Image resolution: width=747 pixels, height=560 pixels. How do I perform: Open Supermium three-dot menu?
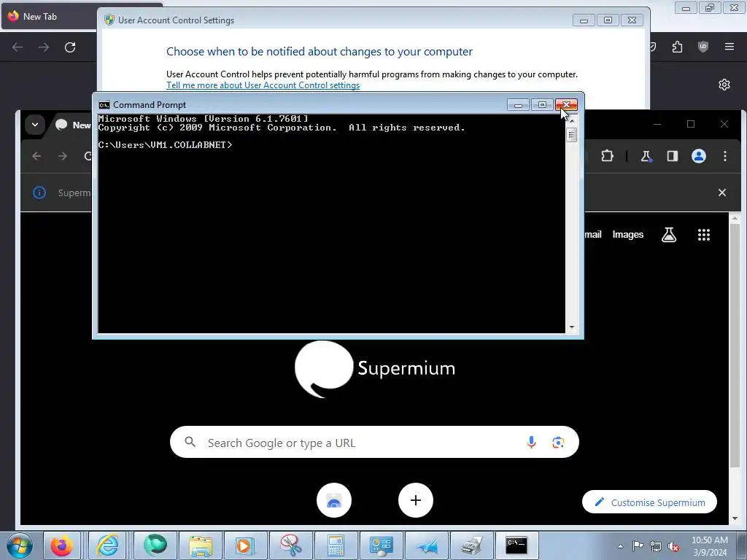725,156
